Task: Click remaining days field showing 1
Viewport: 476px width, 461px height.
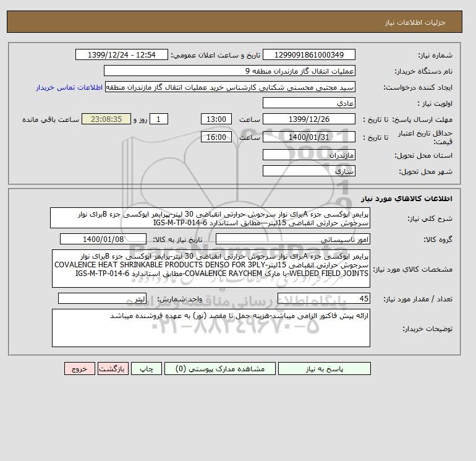Action: 158,119
